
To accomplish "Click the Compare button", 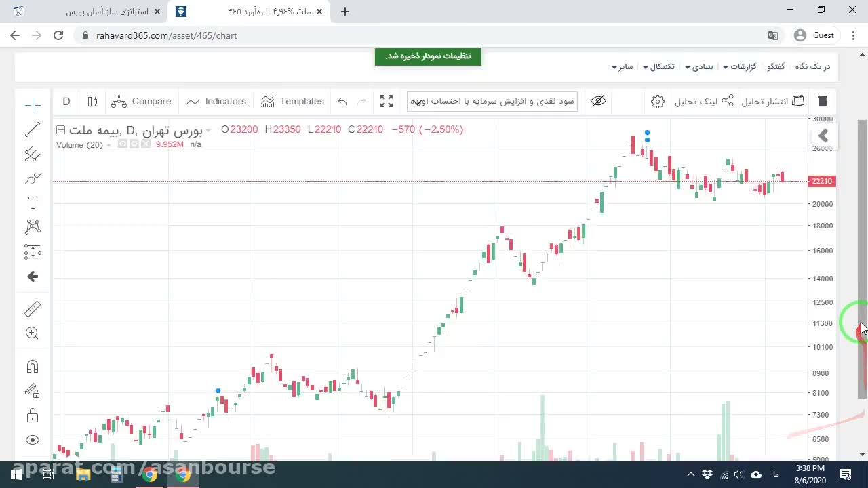I will [x=142, y=101].
